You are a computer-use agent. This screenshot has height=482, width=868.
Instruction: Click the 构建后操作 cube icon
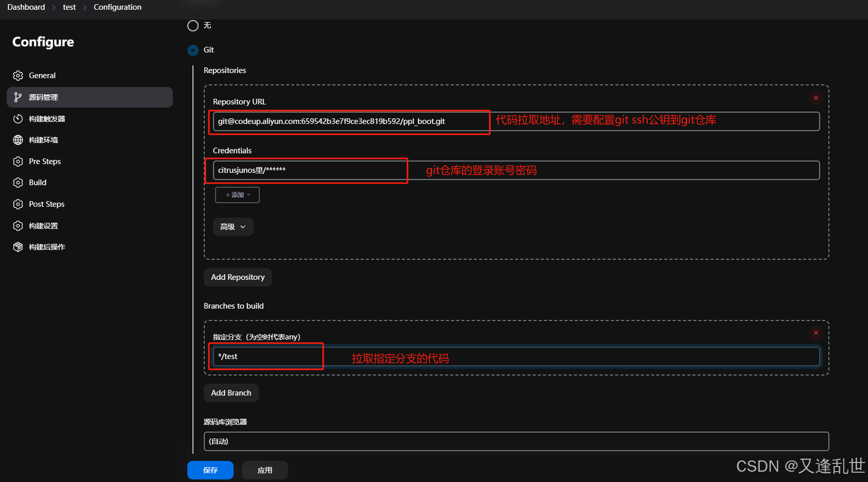coord(18,247)
